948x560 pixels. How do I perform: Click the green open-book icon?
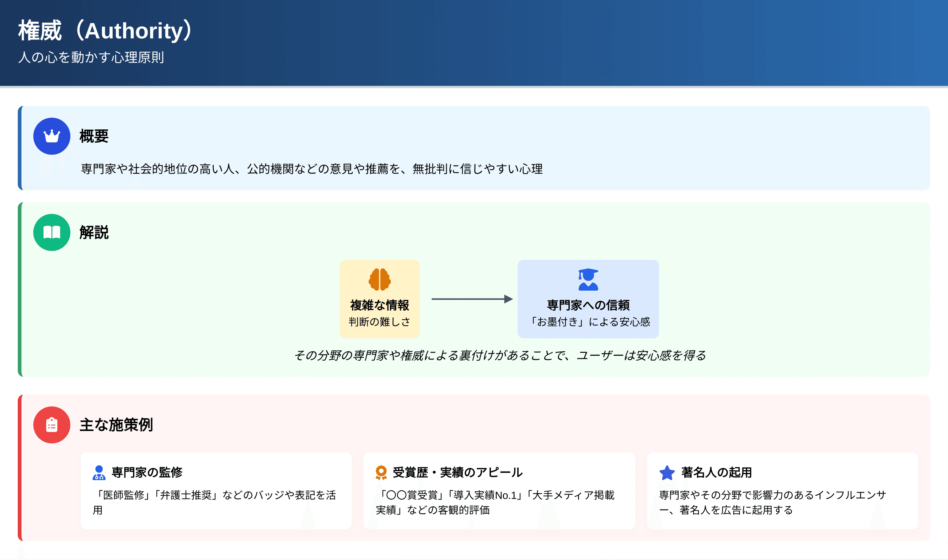click(52, 232)
